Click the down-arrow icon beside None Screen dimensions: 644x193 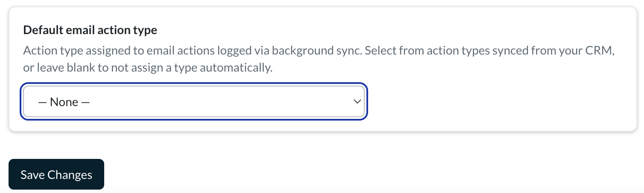point(357,102)
